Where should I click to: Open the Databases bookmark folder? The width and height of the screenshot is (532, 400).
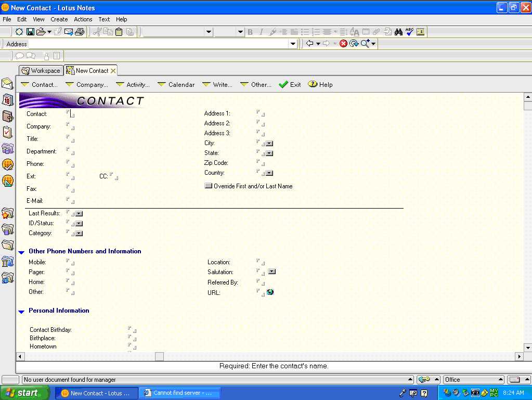pos(7,229)
